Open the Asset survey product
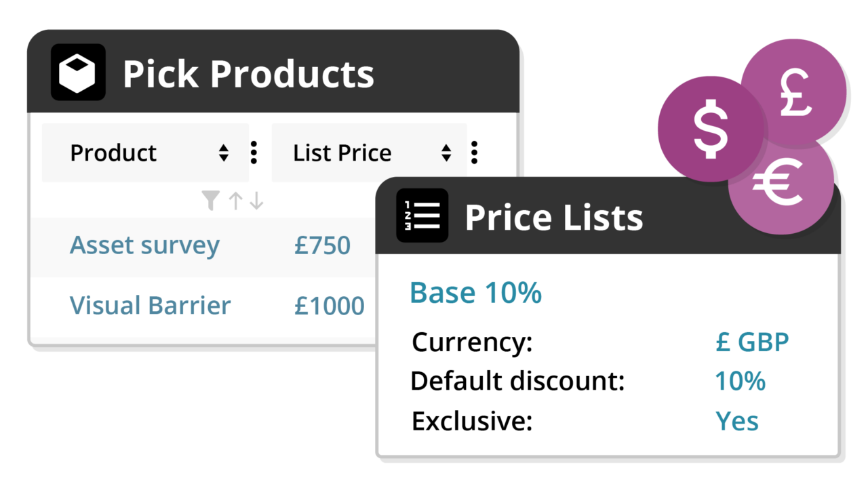This screenshot has height=488, width=868. [144, 245]
